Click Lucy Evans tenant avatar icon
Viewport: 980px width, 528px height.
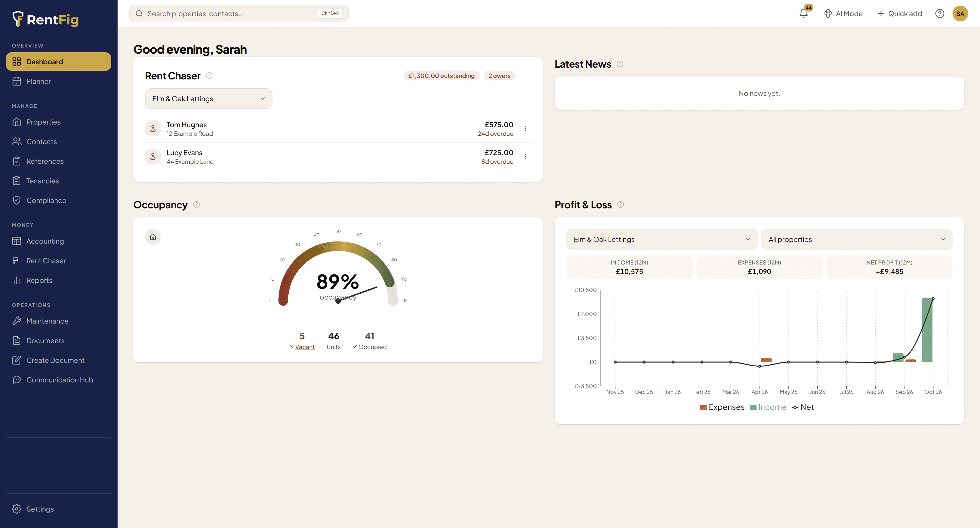tap(153, 157)
